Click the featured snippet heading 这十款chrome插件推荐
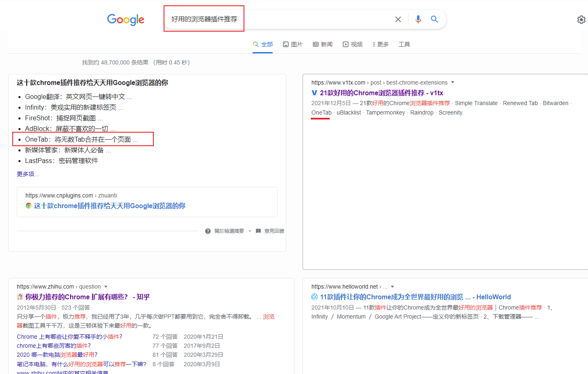The height and width of the screenshot is (374, 588). click(92, 83)
